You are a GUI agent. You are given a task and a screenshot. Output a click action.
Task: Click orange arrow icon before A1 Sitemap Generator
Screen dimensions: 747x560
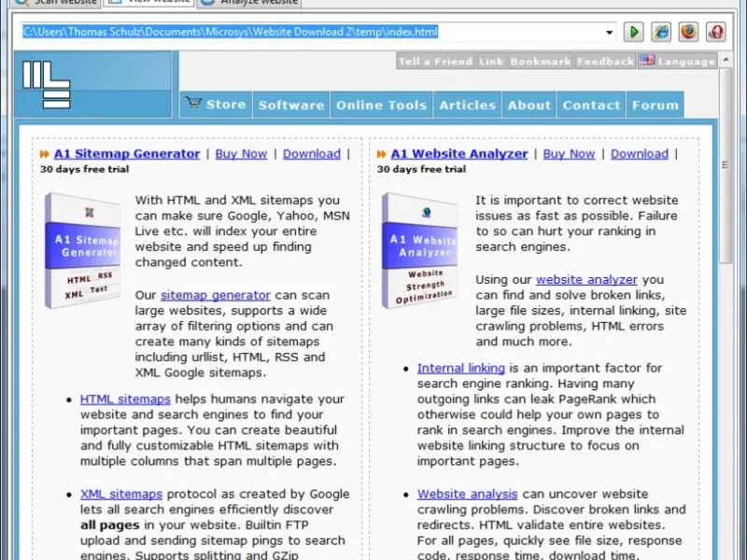[x=45, y=154]
